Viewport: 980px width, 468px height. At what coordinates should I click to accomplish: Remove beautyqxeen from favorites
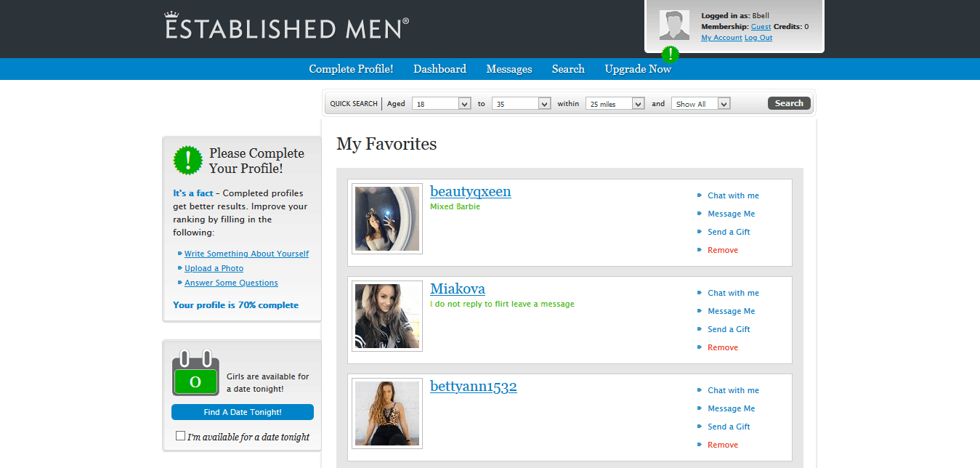(723, 250)
